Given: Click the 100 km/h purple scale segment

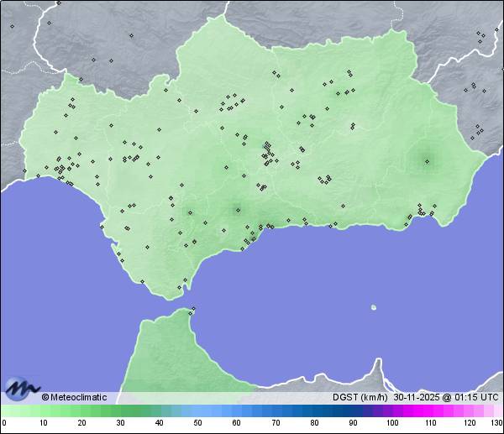Looking at the screenshot, I should pyautogui.click(x=392, y=410).
